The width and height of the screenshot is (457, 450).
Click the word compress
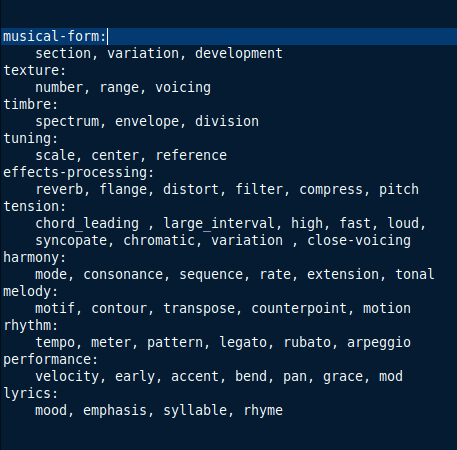pos(331,189)
